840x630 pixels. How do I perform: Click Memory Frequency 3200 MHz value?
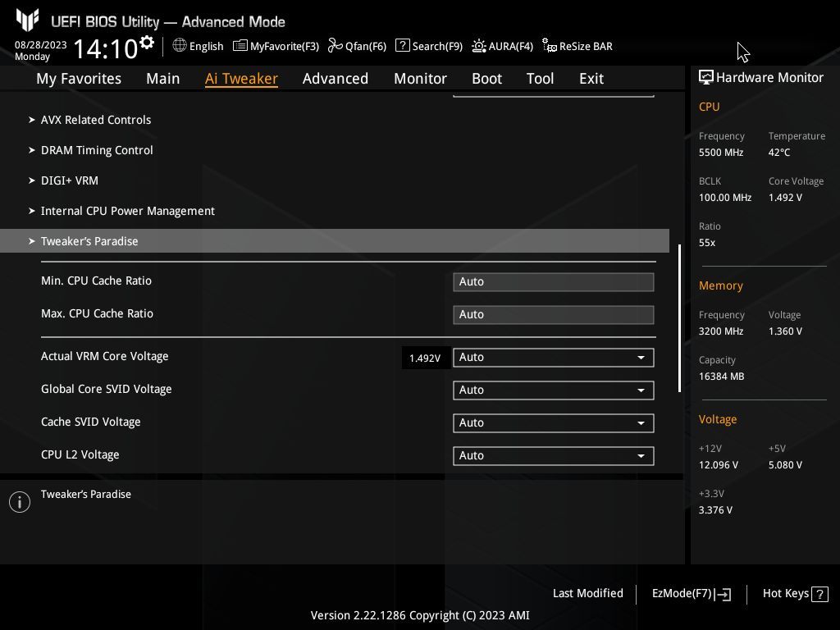click(721, 331)
